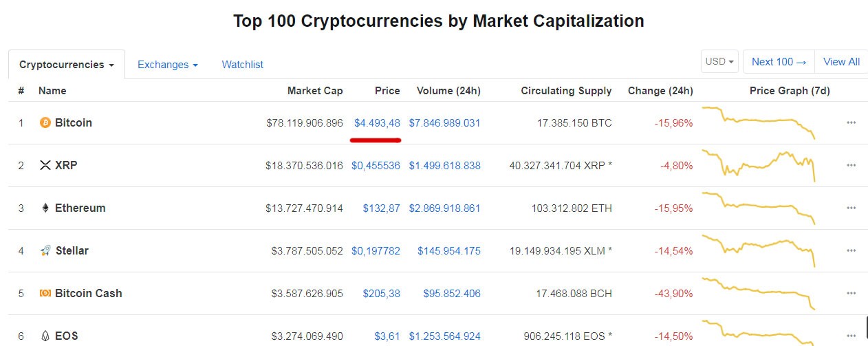This screenshot has width=868, height=346.
Task: Expand the Exchanges dropdown menu
Action: [167, 65]
